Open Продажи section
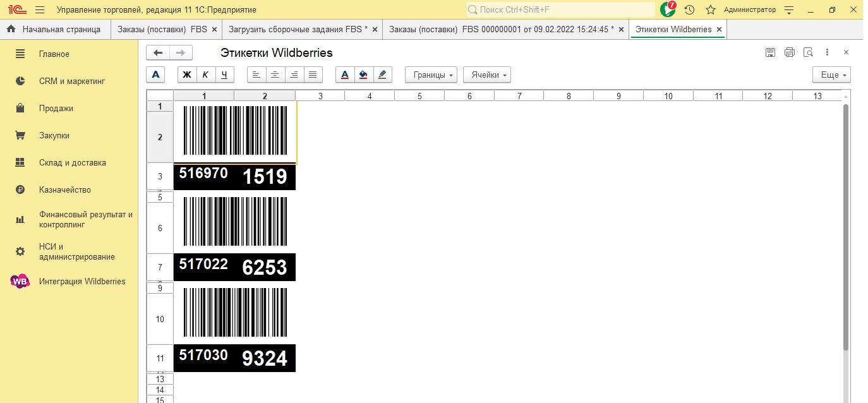 click(x=69, y=109)
